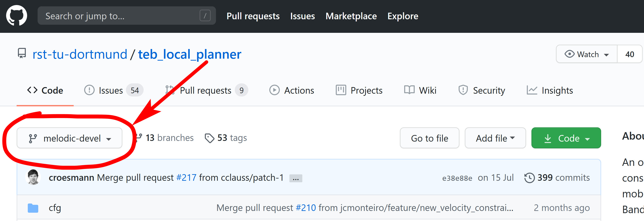
Task: View the 399 commits history
Action: [x=557, y=177]
